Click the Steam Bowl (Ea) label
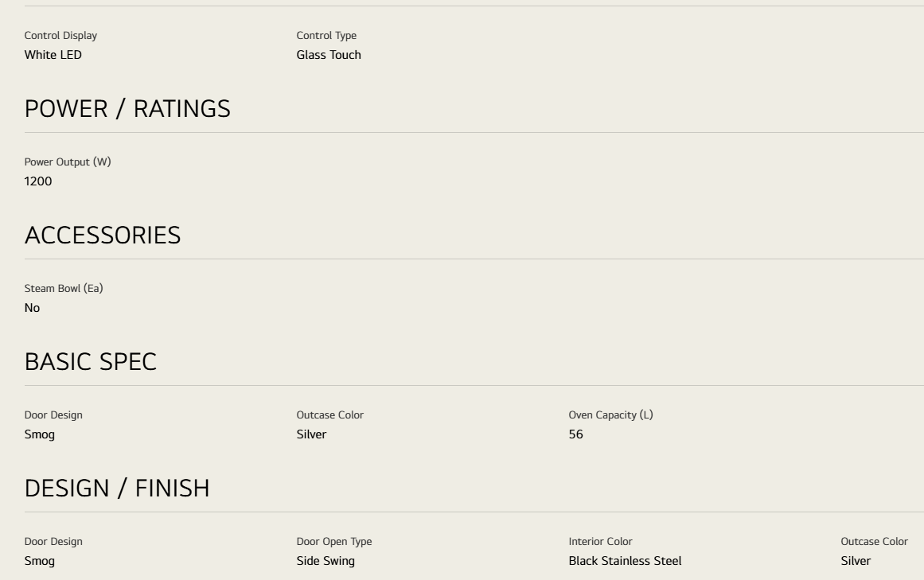This screenshot has width=924, height=580. pos(64,289)
